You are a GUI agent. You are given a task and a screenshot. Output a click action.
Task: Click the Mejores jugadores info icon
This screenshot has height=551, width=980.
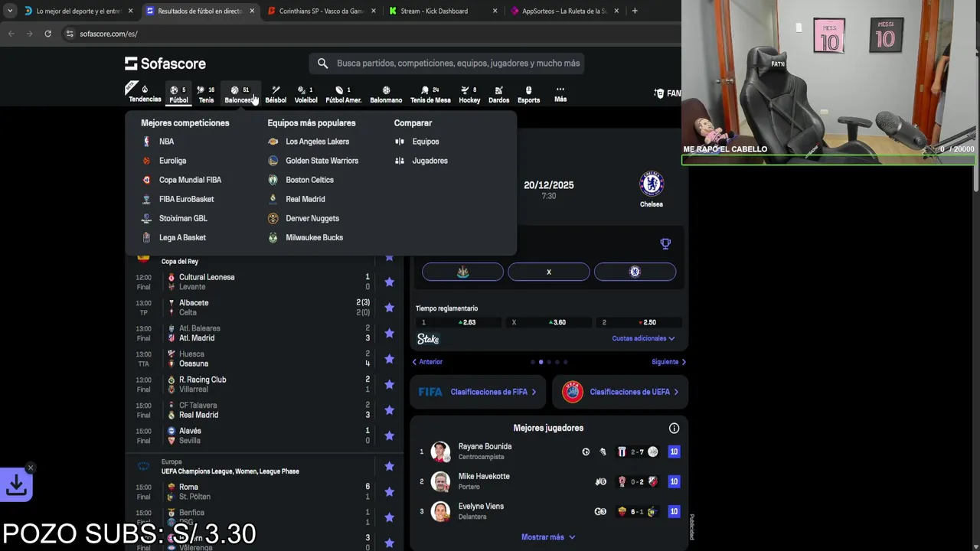point(674,429)
